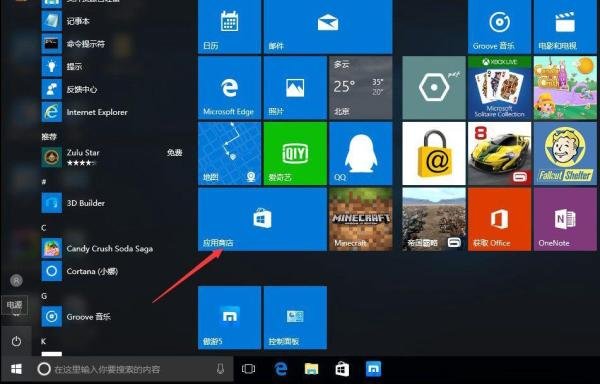
Task: Open Store from the taskbar
Action: point(342,369)
